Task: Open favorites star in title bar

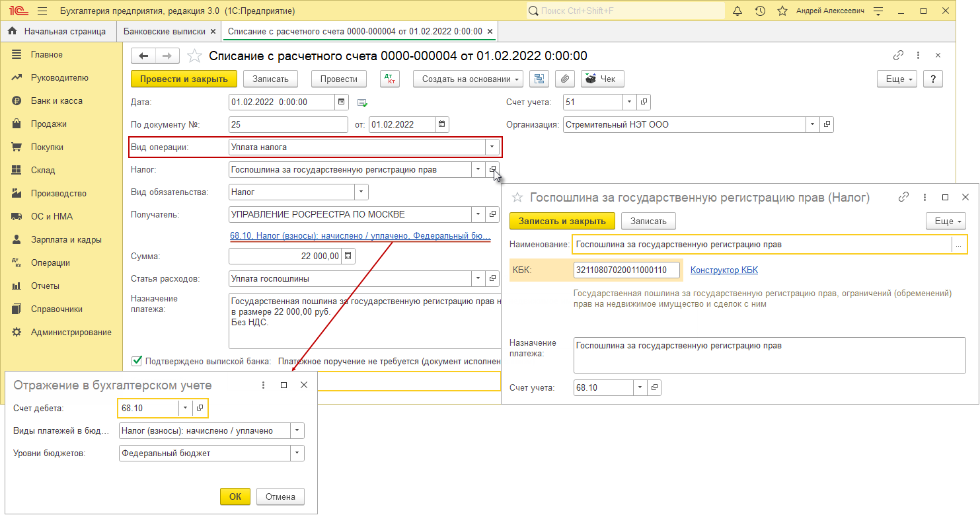Action: [782, 11]
